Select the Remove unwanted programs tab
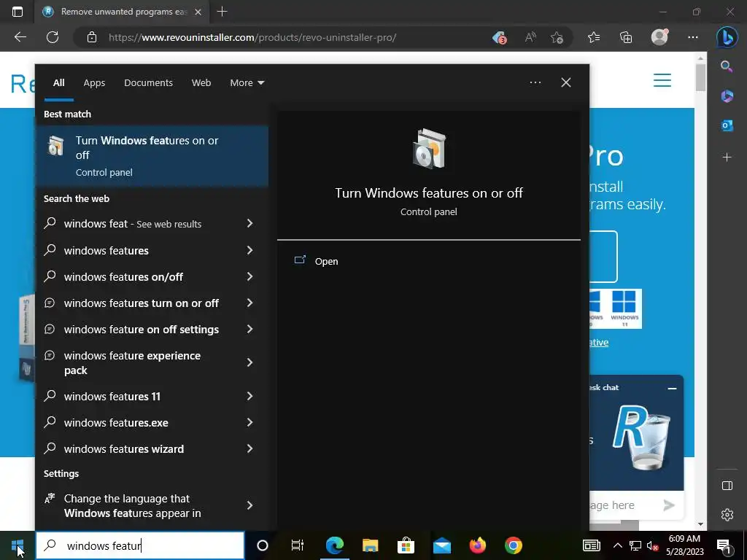The width and height of the screenshot is (747, 560). 121,12
